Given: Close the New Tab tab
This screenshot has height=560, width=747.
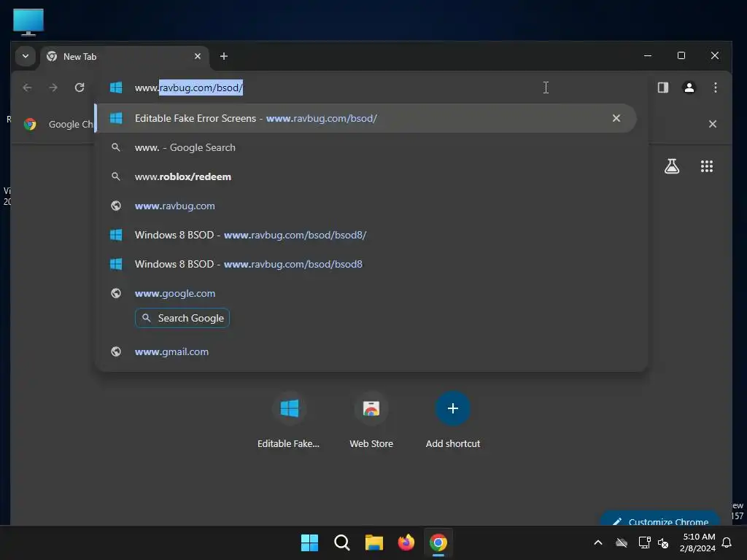Looking at the screenshot, I should tap(197, 56).
